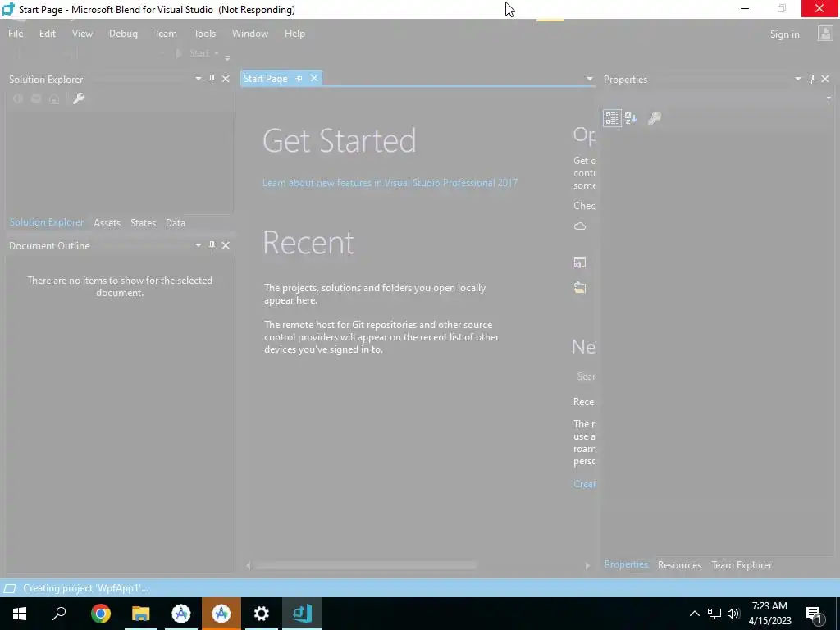Open the Debug menu
Image resolution: width=840 pixels, height=630 pixels.
click(x=123, y=33)
